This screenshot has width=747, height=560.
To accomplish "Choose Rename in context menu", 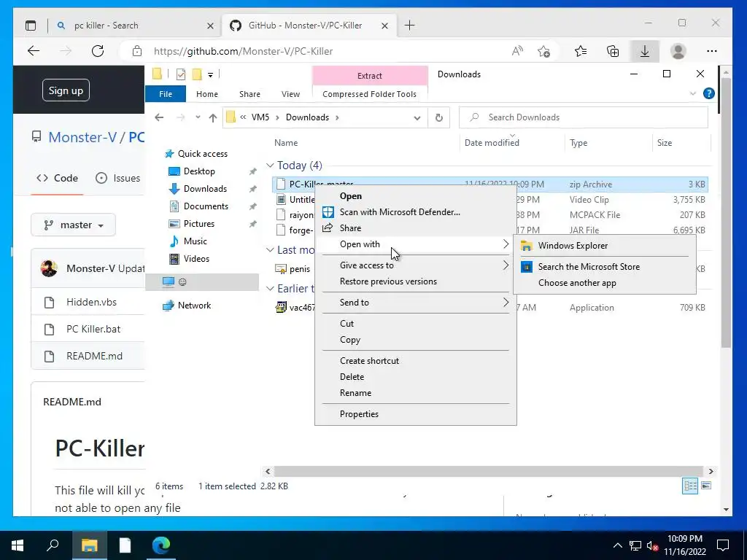I will click(415, 393).
